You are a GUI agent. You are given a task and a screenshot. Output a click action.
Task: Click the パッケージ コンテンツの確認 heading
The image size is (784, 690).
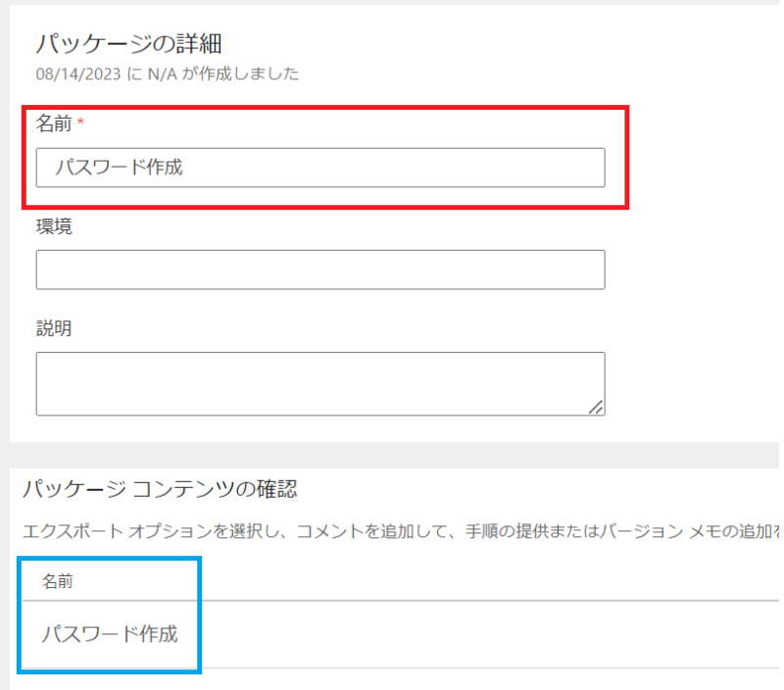point(160,488)
